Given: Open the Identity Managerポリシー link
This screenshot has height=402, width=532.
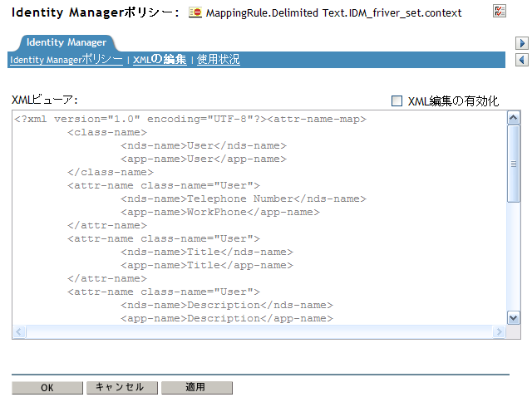Looking at the screenshot, I should (66, 60).
